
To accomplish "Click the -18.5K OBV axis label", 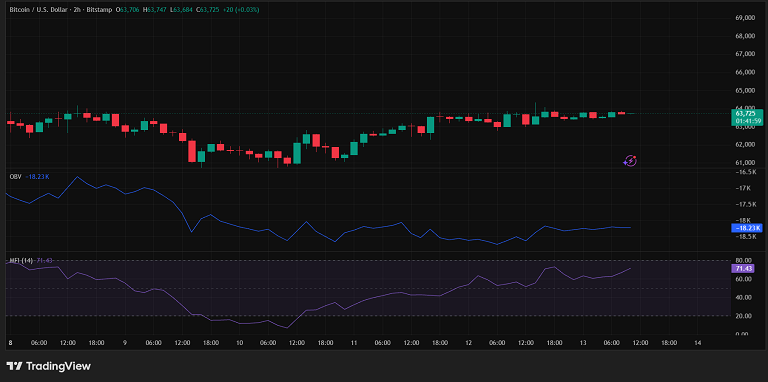I will tap(746, 237).
